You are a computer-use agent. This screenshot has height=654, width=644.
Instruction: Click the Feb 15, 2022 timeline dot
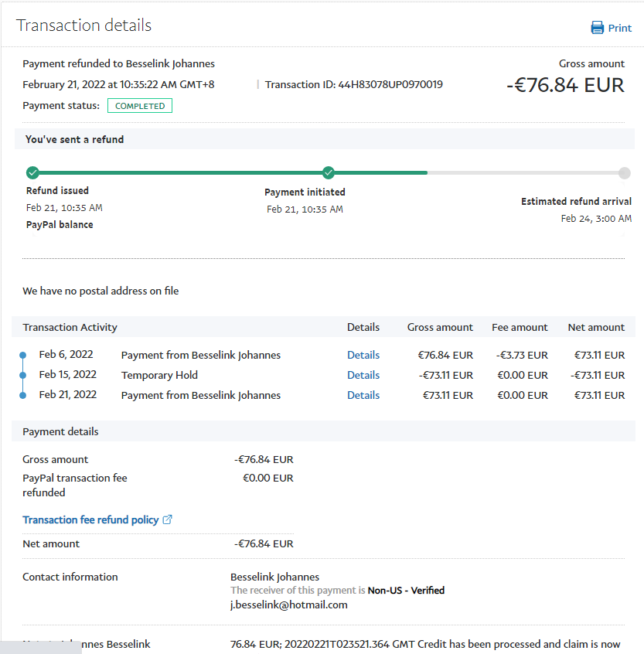22,376
